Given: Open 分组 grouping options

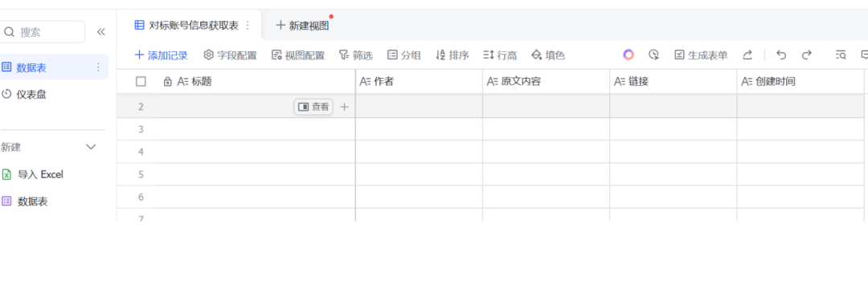Looking at the screenshot, I should point(403,55).
